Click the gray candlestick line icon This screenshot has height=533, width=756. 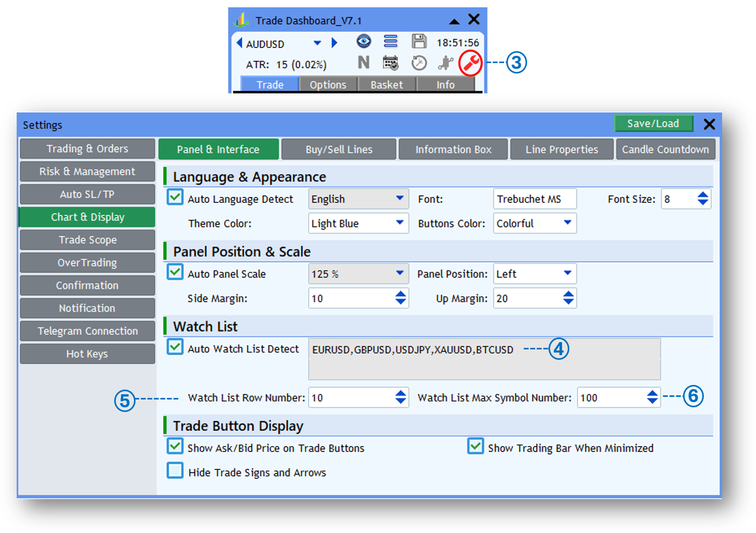click(x=445, y=63)
